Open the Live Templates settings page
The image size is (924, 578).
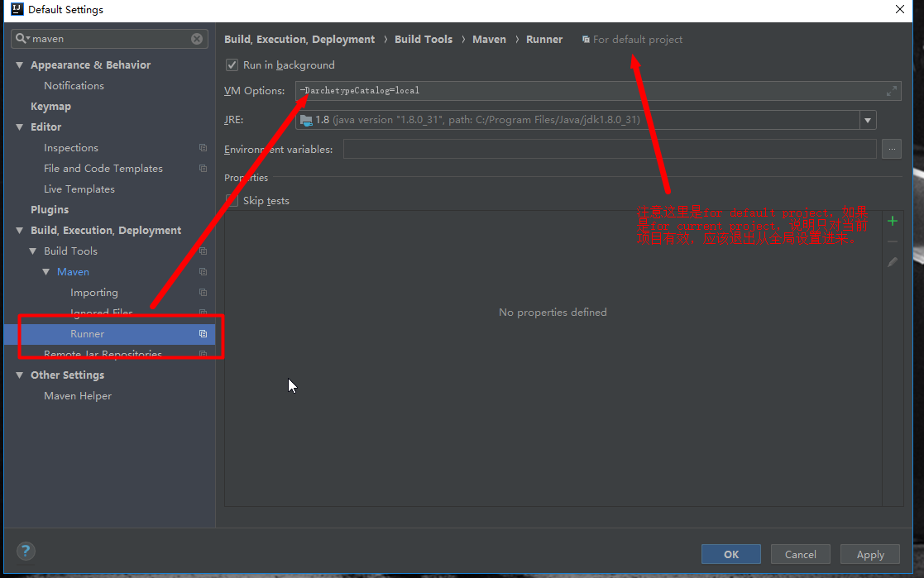tap(79, 189)
